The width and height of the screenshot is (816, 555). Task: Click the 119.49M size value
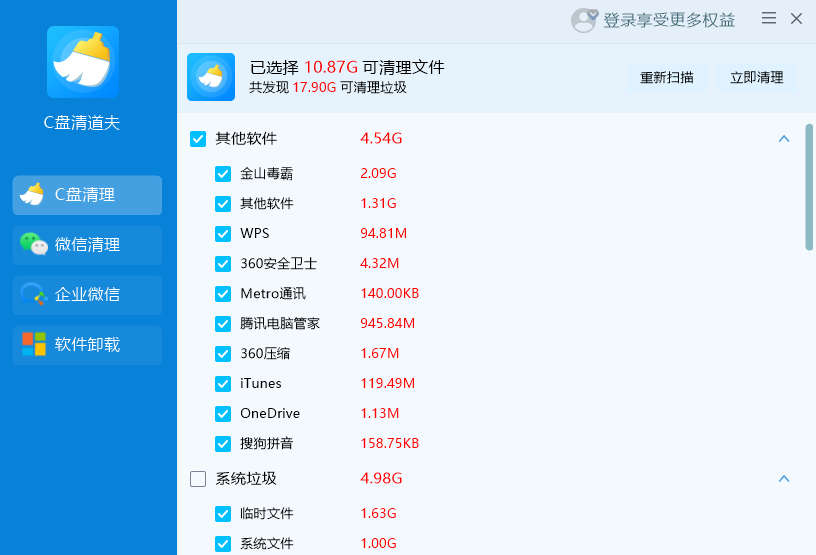(388, 383)
